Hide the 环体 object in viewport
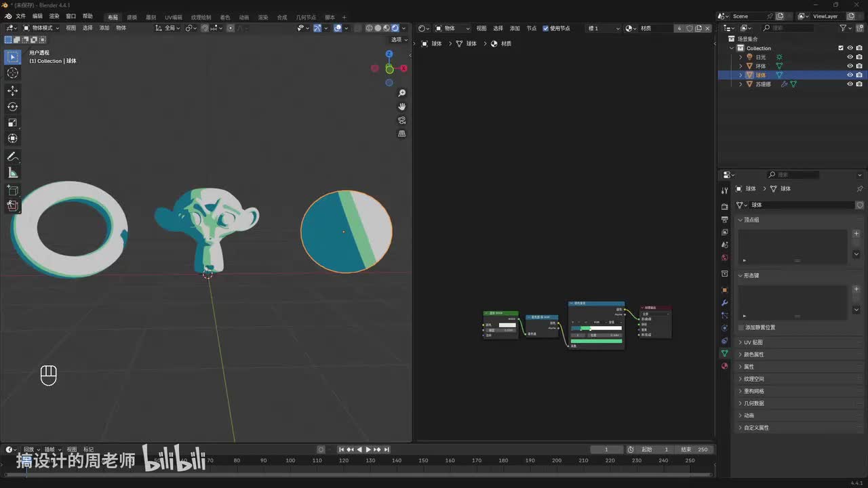The image size is (868, 488). coord(850,66)
